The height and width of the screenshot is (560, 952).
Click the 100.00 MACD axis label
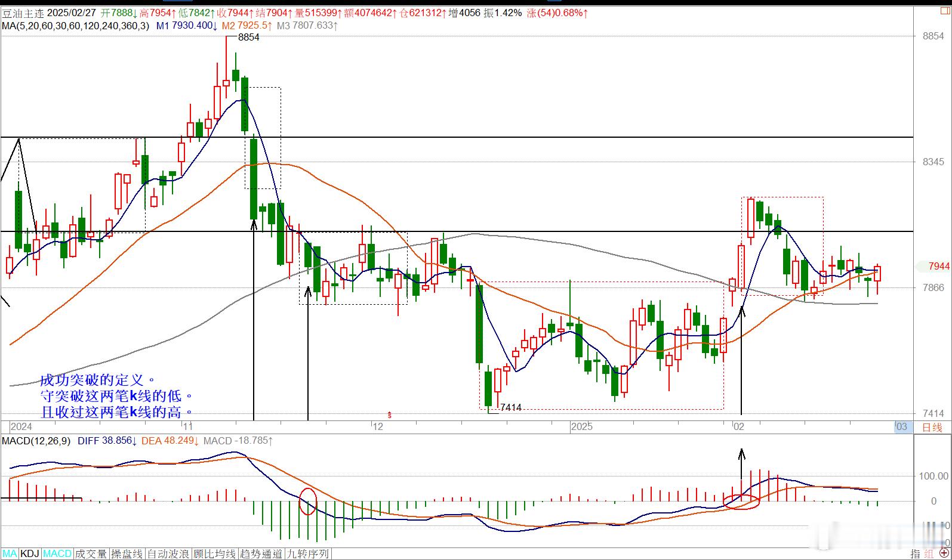pyautogui.click(x=934, y=476)
